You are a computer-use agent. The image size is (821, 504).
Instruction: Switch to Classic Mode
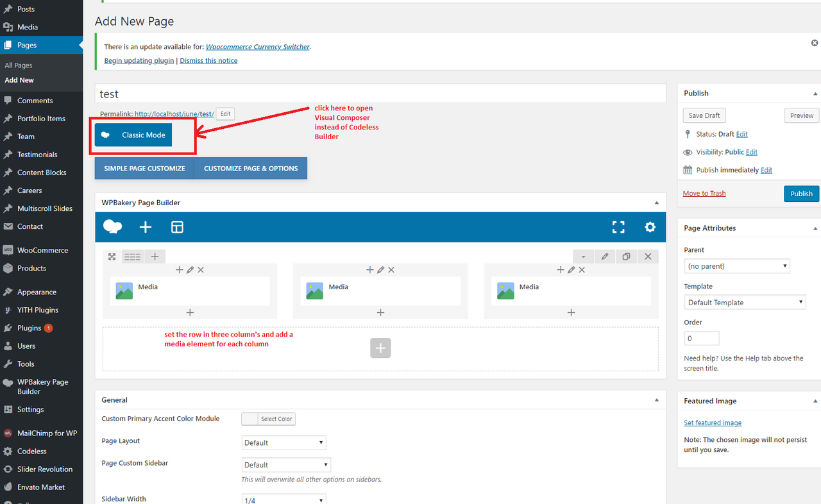133,135
